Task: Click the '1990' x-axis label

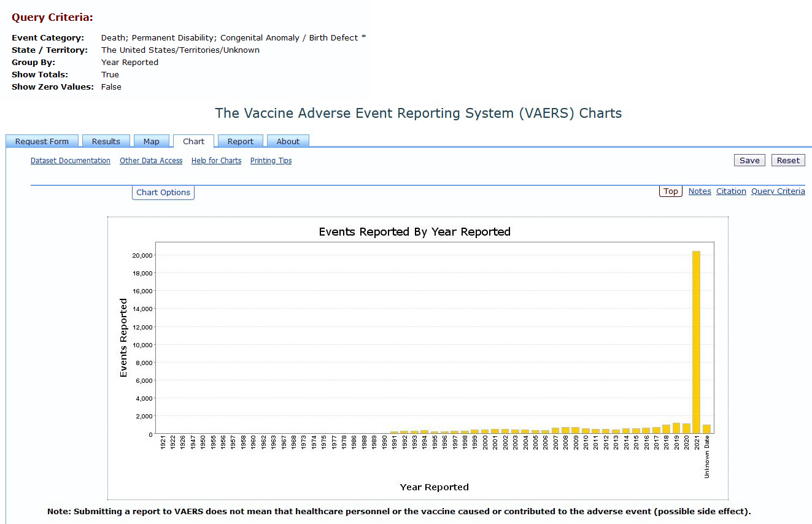Action: pyautogui.click(x=385, y=443)
